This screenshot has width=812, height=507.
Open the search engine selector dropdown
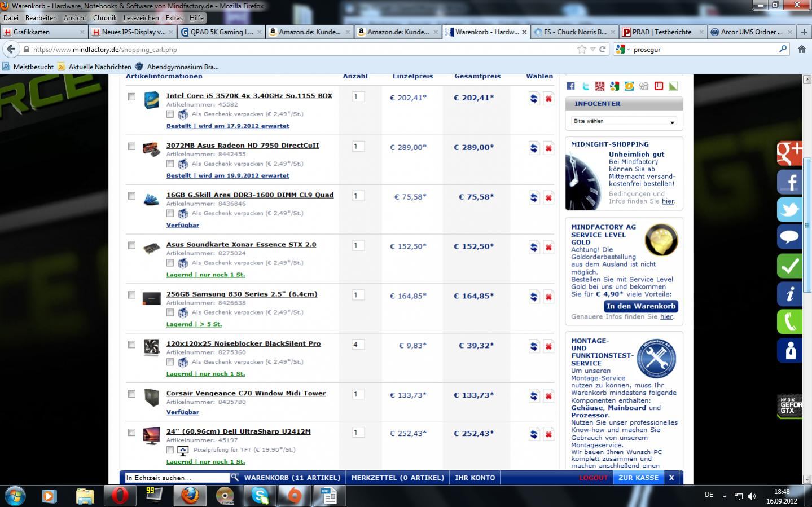click(x=623, y=49)
